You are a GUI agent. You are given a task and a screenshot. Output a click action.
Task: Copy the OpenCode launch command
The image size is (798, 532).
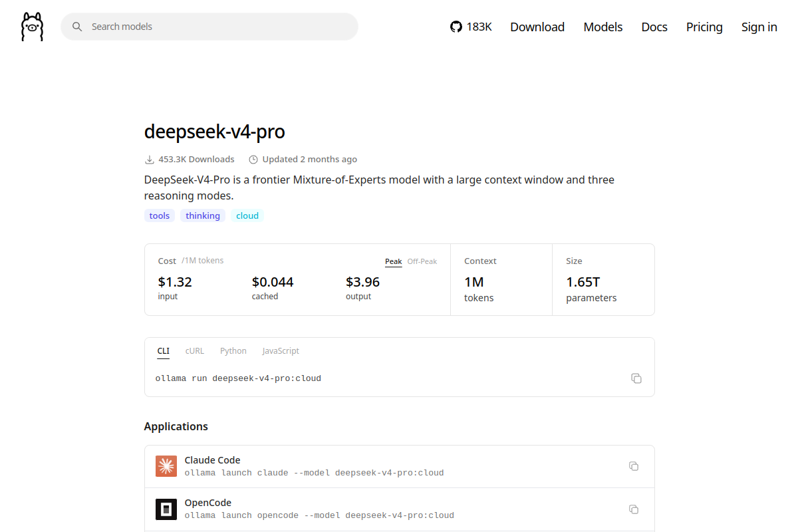[634, 509]
